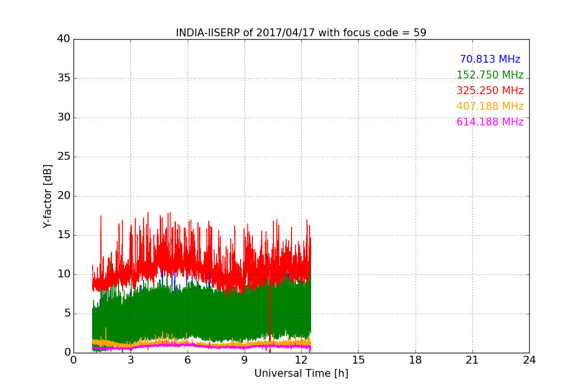Click x-axis tick label 18
Viewport: 588px width, 392px height.
pos(416,360)
